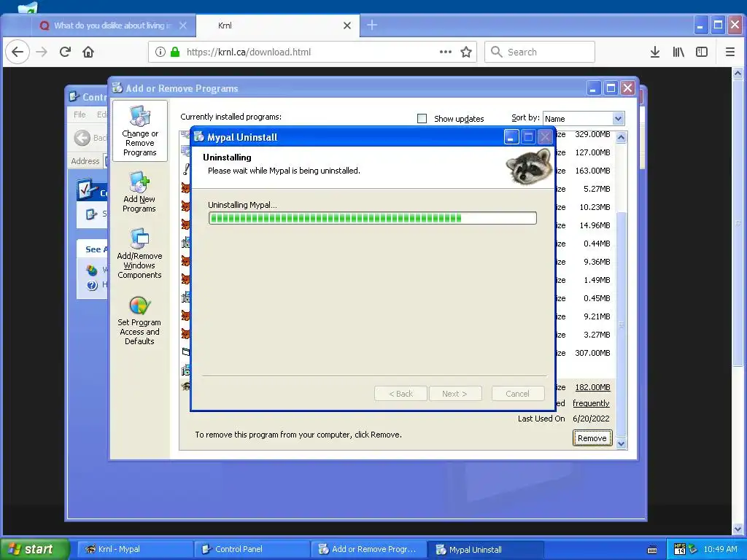Image resolution: width=747 pixels, height=560 pixels.
Task: Click the Back button in Mypal Uninstall
Action: [x=400, y=394]
